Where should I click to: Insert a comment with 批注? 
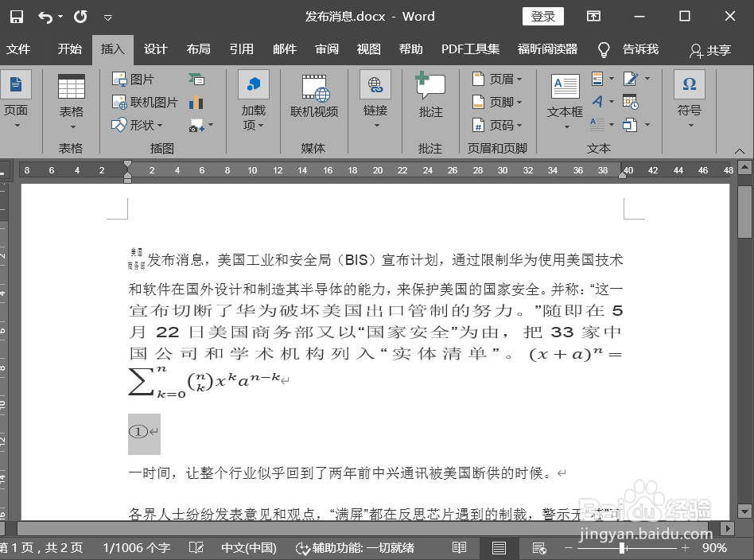tap(430, 95)
